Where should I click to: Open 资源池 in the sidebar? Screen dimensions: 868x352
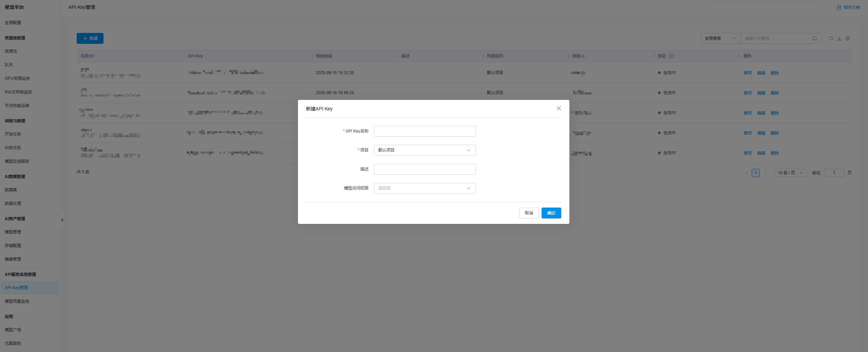pyautogui.click(x=11, y=51)
